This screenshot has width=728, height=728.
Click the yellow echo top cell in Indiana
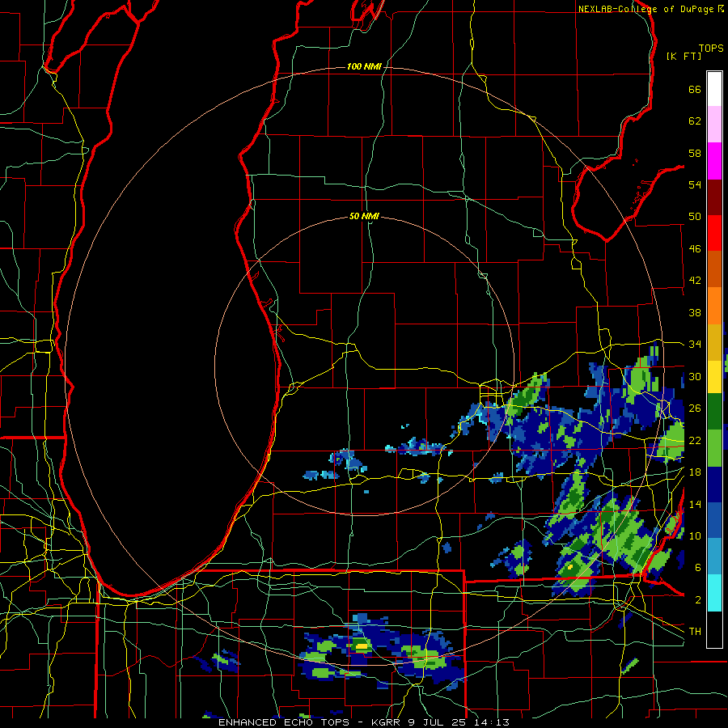pyautogui.click(x=361, y=645)
